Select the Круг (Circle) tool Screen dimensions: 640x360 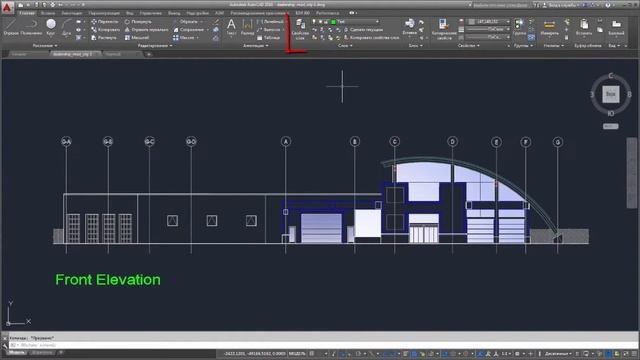tap(51, 27)
